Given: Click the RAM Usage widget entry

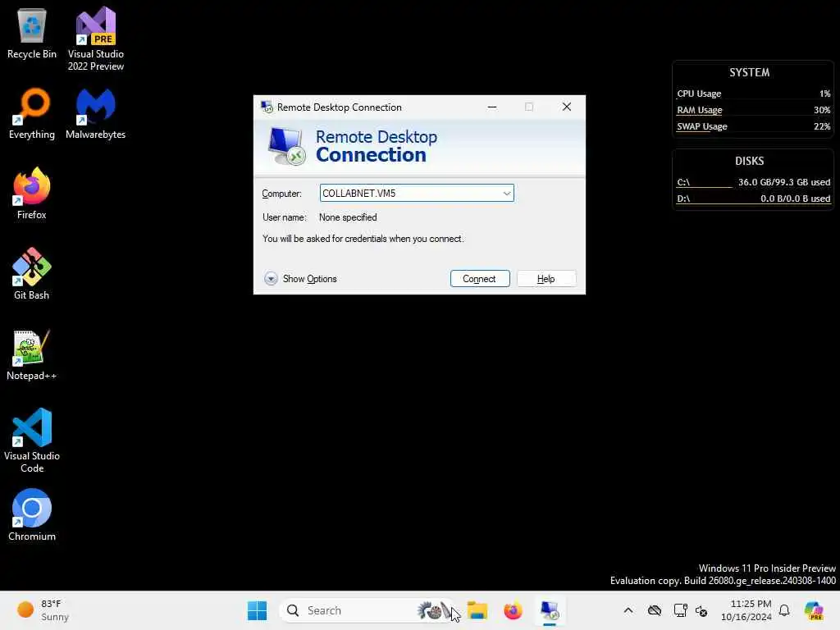Looking at the screenshot, I should point(753,110).
